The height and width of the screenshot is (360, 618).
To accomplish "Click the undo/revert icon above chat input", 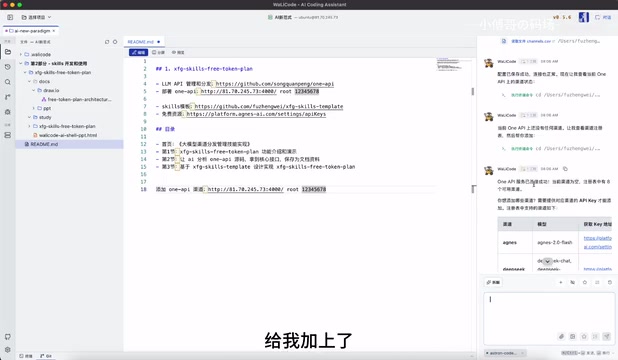I will click(610, 282).
